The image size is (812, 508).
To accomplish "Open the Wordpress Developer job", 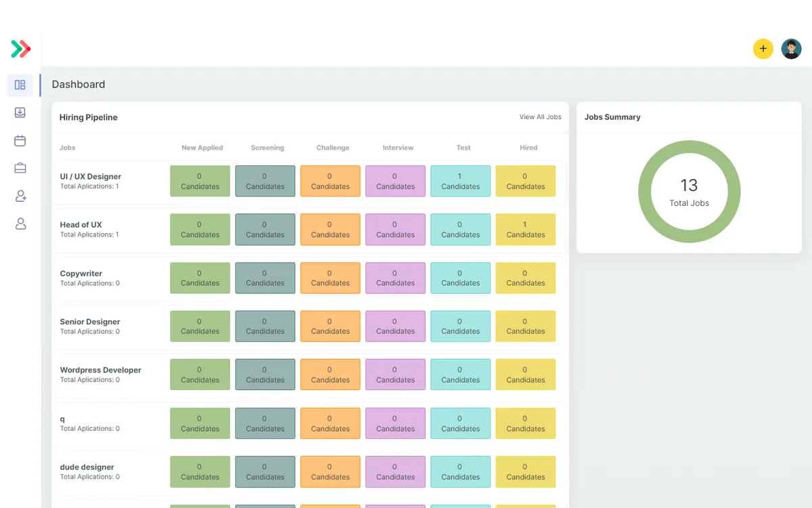I will (x=101, y=370).
